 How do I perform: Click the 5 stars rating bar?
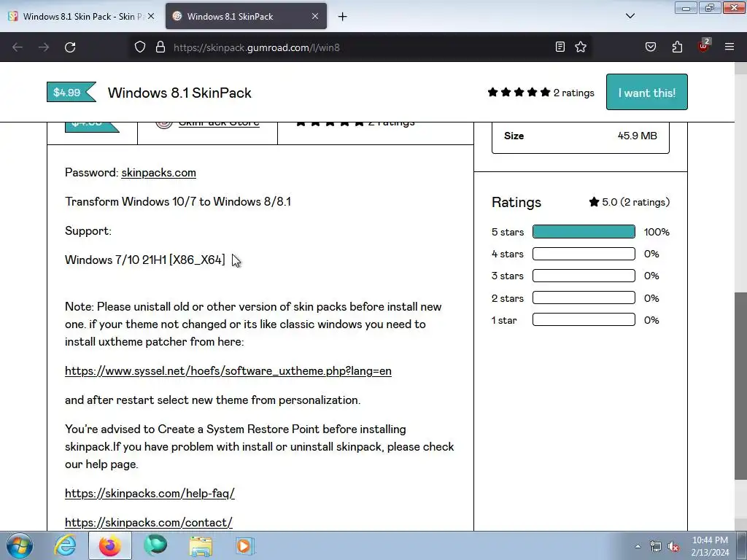[584, 231]
